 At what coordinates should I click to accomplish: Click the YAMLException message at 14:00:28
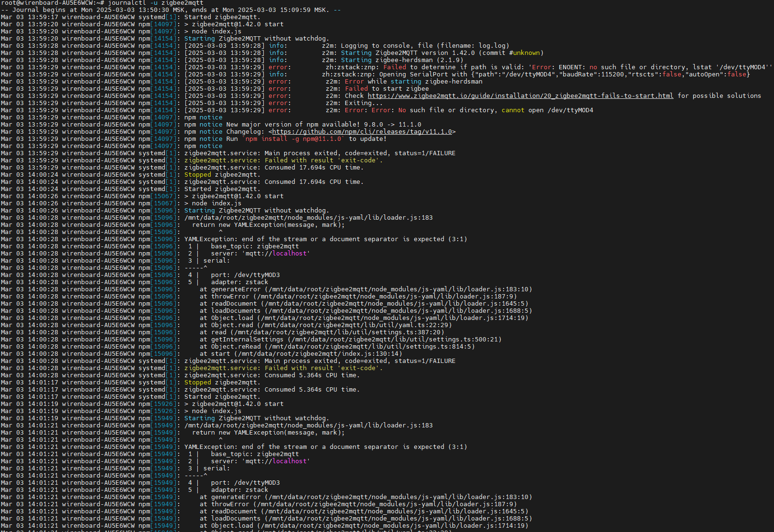(x=326, y=239)
